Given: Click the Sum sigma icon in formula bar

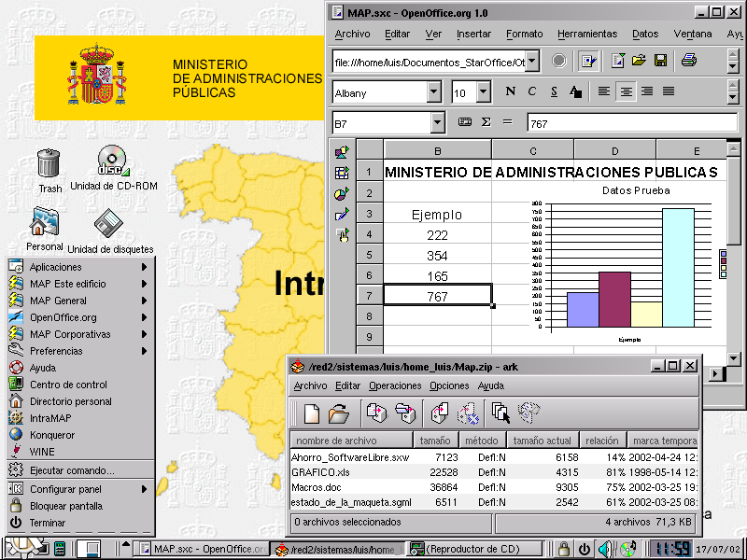Looking at the screenshot, I should tap(486, 122).
